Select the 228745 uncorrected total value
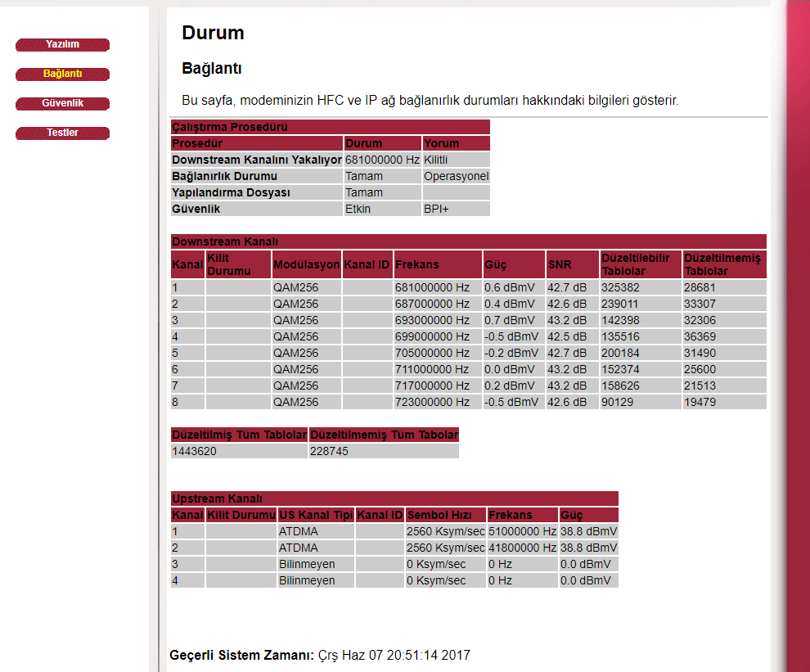This screenshot has height=672, width=810. [x=331, y=451]
